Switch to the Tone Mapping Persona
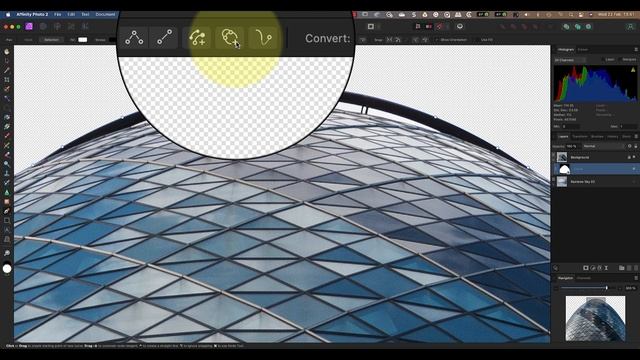The image size is (640, 360). tap(71, 27)
